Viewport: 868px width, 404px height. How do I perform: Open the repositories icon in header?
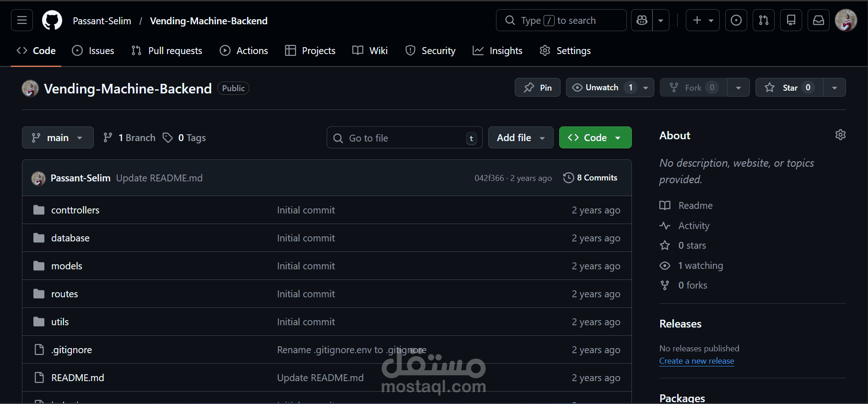coord(791,21)
